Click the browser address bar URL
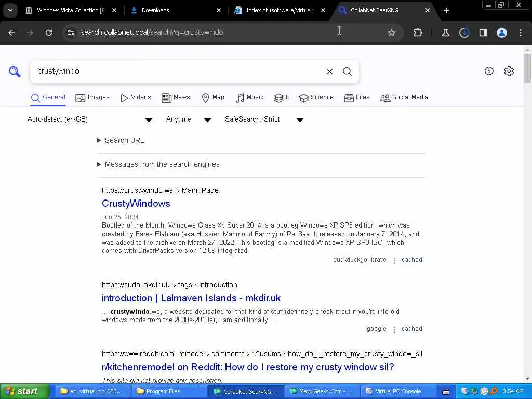The height and width of the screenshot is (399, 532). point(152,33)
